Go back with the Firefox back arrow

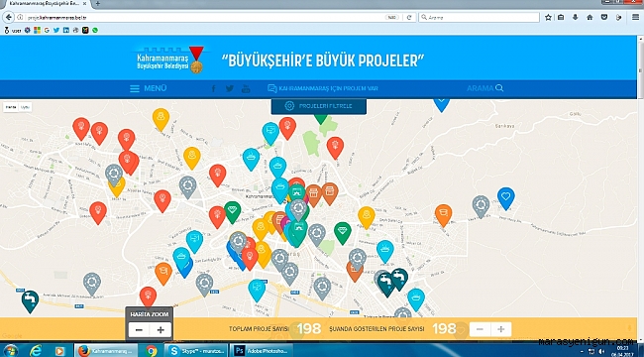click(x=8, y=17)
